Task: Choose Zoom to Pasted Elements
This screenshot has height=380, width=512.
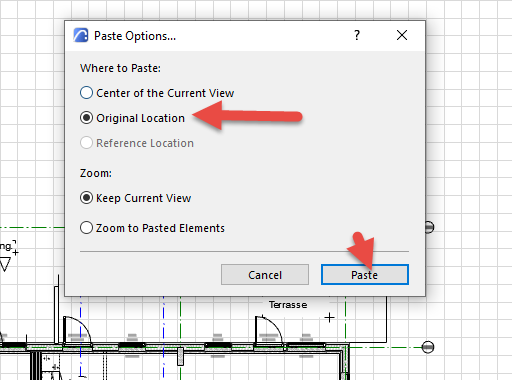Action: 152,228
